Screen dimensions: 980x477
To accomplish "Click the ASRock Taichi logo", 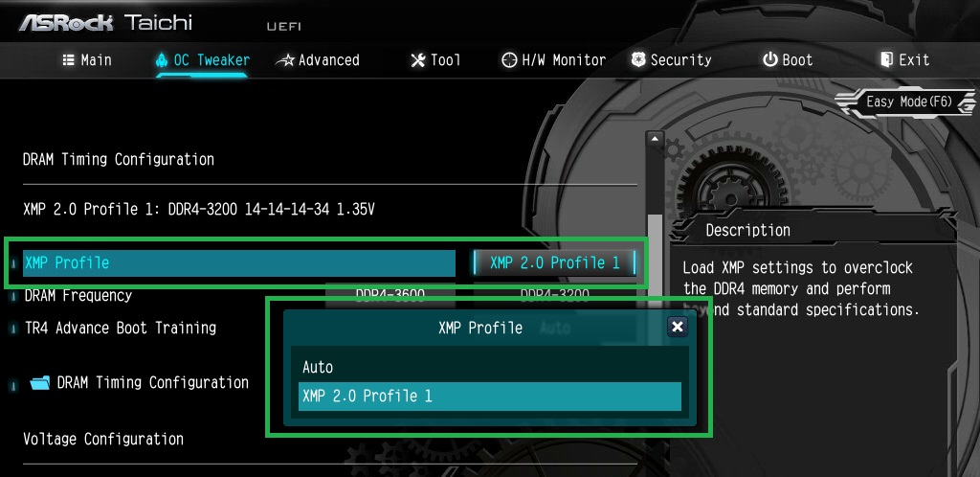I will point(105,22).
